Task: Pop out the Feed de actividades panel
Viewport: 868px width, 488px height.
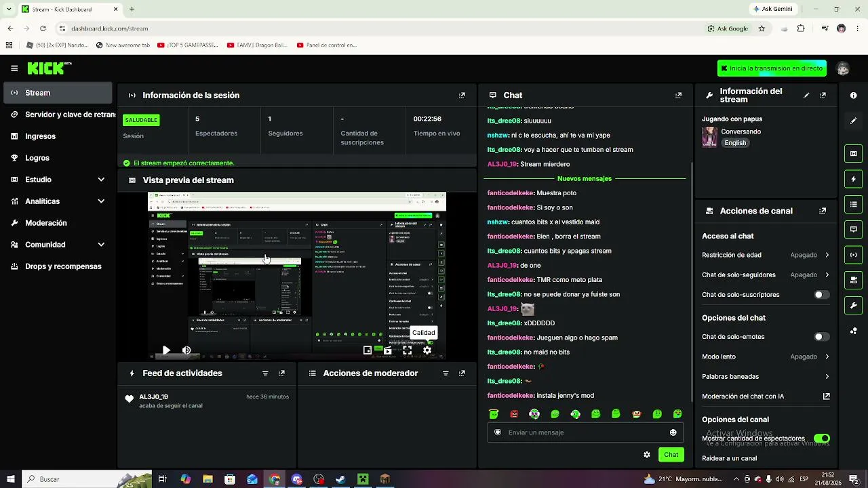Action: click(281, 373)
